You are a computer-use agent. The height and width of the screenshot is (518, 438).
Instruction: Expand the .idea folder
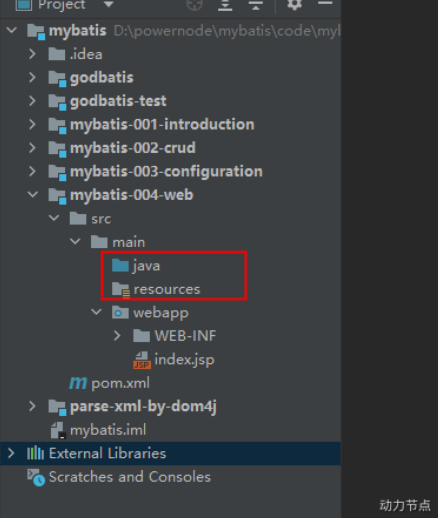point(32,54)
